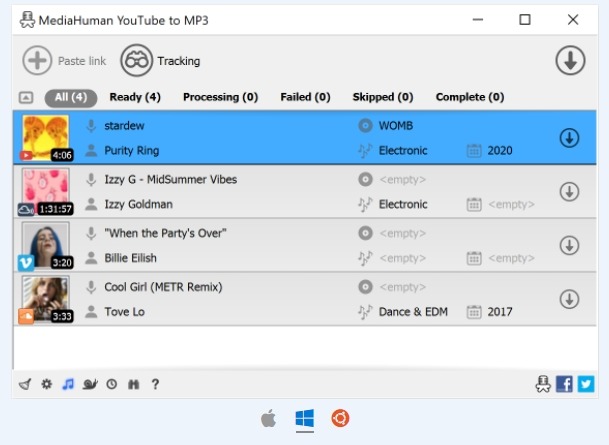609x445 pixels.
Task: Click the title "When the Party's Over"
Action: (x=165, y=233)
